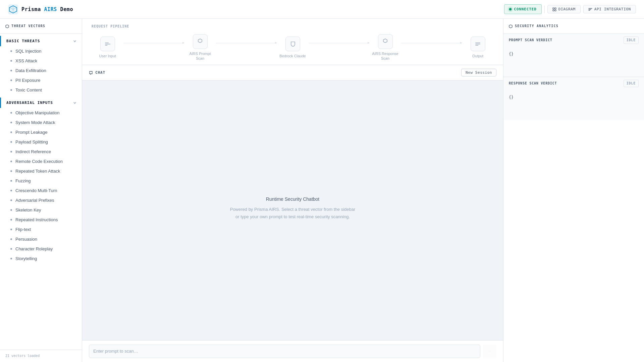Select PII Exposure threat vector
This screenshot has width=644, height=362.
tap(41, 80)
